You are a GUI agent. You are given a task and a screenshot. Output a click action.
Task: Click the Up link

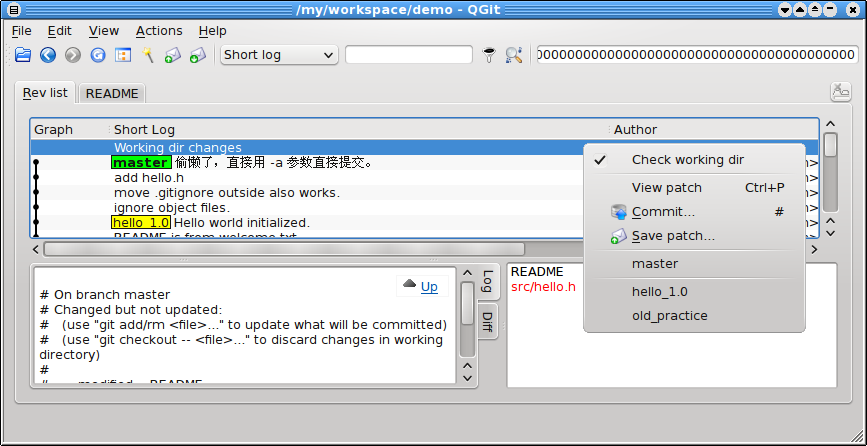click(x=429, y=287)
